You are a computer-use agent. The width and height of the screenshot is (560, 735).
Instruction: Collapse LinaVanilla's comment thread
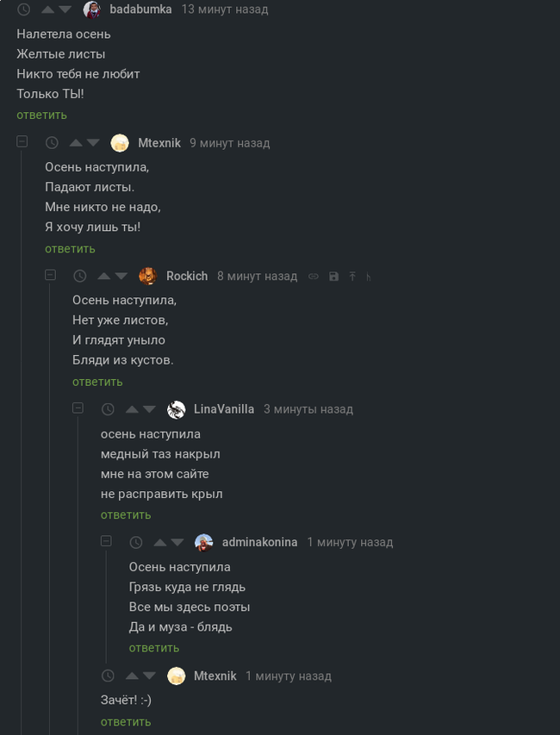[78, 408]
